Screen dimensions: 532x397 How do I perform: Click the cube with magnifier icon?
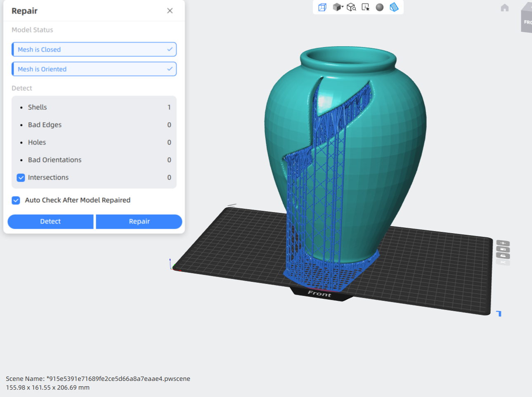click(x=351, y=7)
